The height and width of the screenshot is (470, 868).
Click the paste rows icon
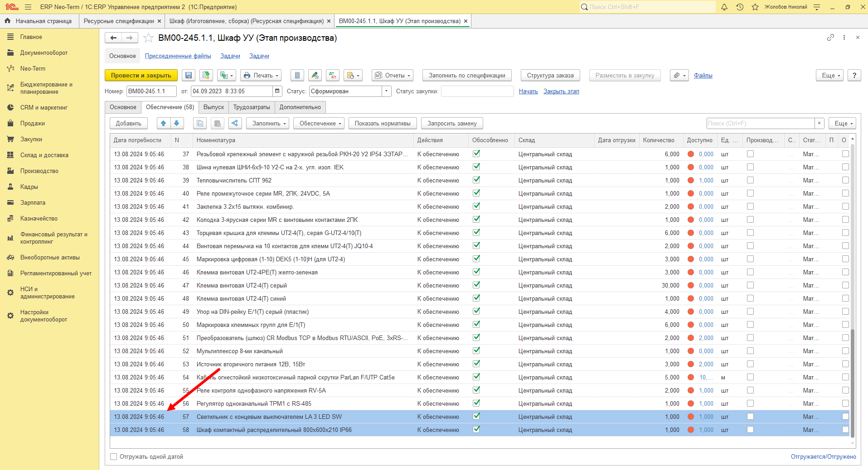tap(218, 123)
